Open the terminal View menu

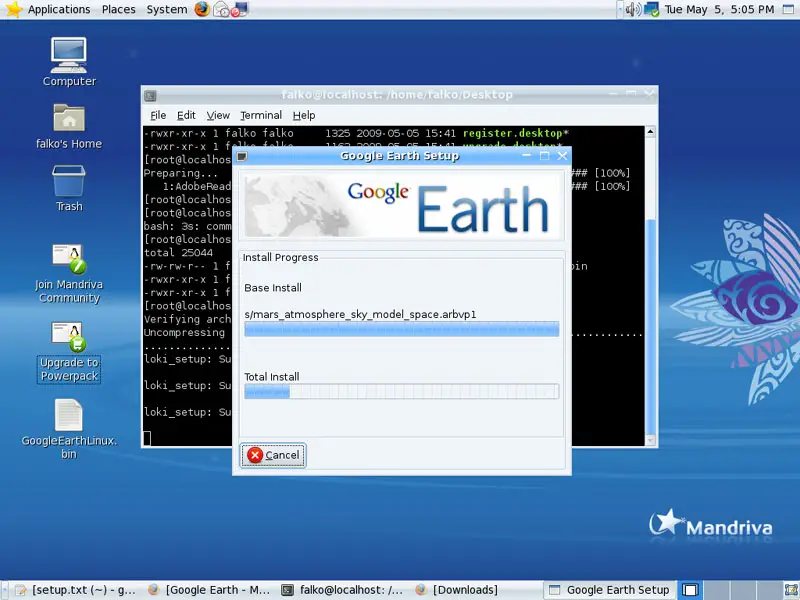pos(218,115)
